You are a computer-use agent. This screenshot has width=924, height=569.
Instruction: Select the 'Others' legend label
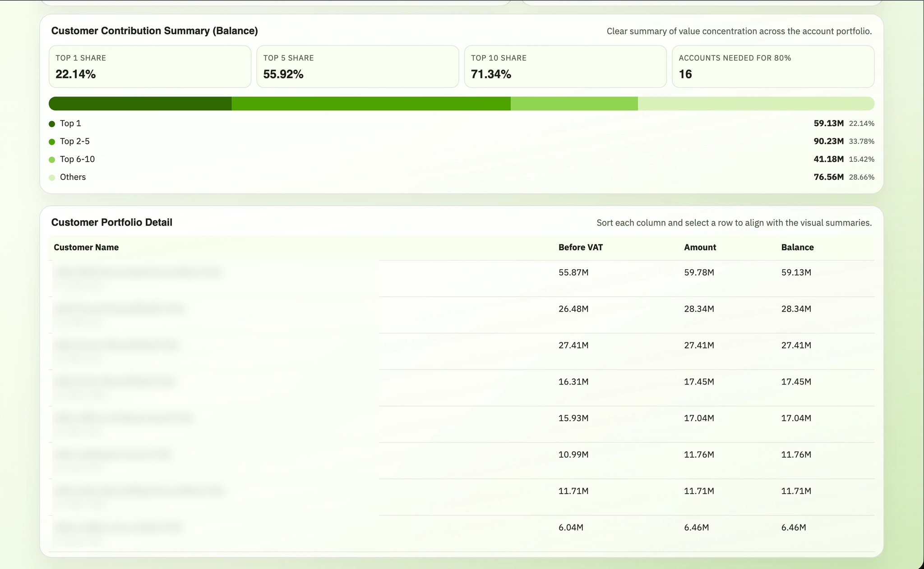click(x=73, y=177)
